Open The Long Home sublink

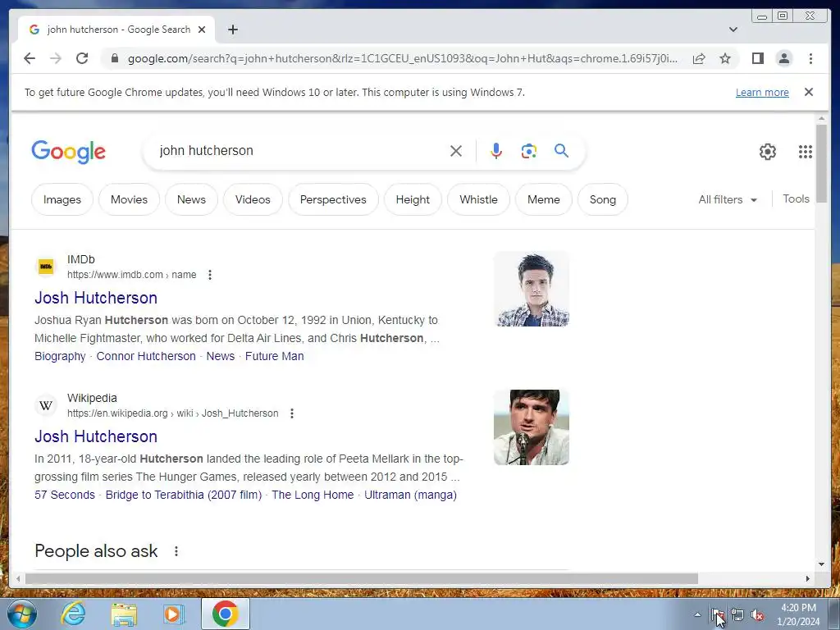click(313, 495)
